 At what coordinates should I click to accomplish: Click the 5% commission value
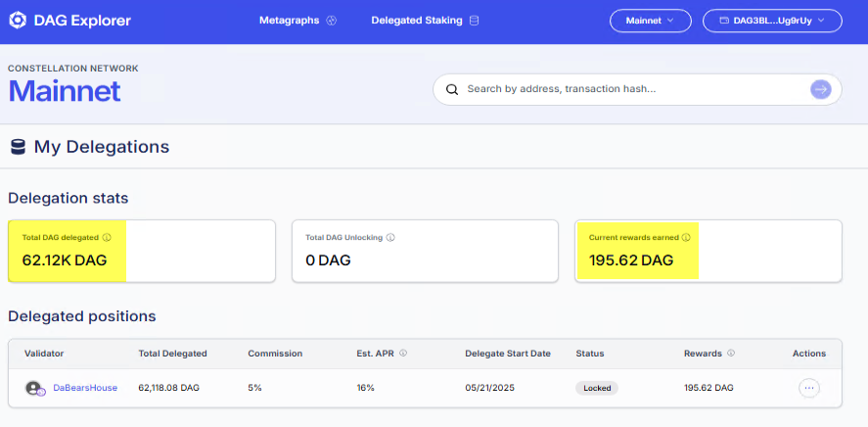point(254,388)
